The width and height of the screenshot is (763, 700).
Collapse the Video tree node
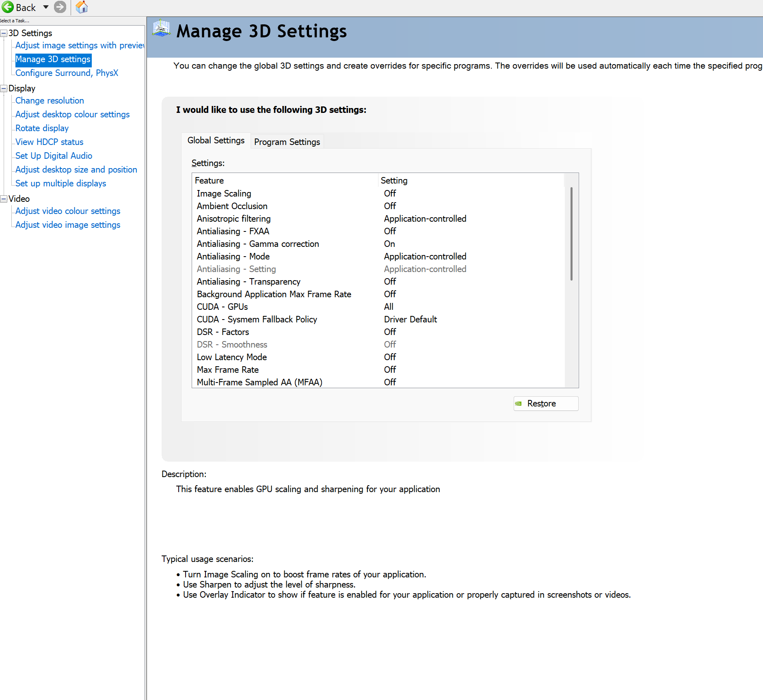pyautogui.click(x=4, y=199)
